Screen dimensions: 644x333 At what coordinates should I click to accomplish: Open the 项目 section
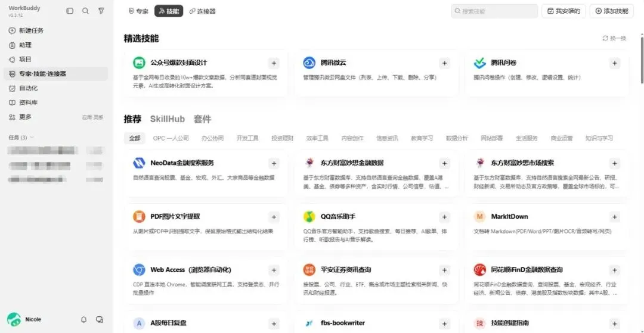coord(56,60)
